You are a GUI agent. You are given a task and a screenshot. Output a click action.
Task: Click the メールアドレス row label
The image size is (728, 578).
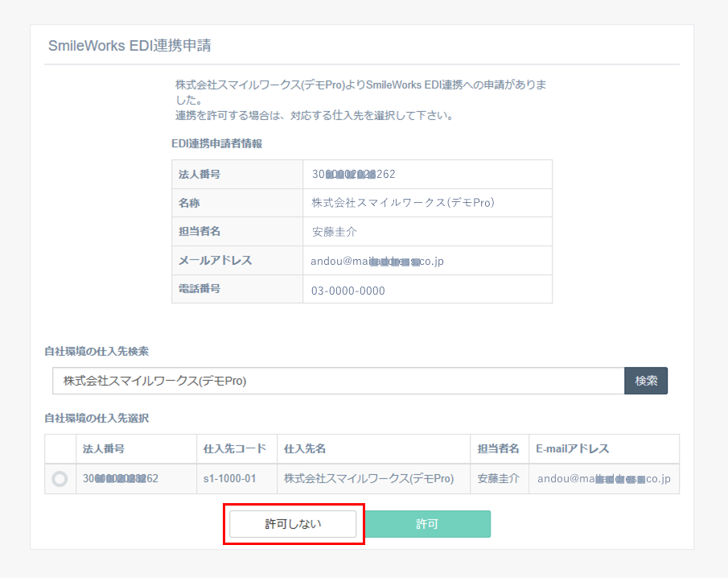point(216,260)
